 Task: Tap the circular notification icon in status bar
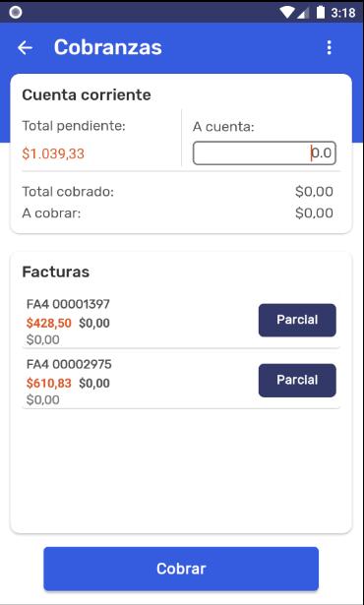16,13
